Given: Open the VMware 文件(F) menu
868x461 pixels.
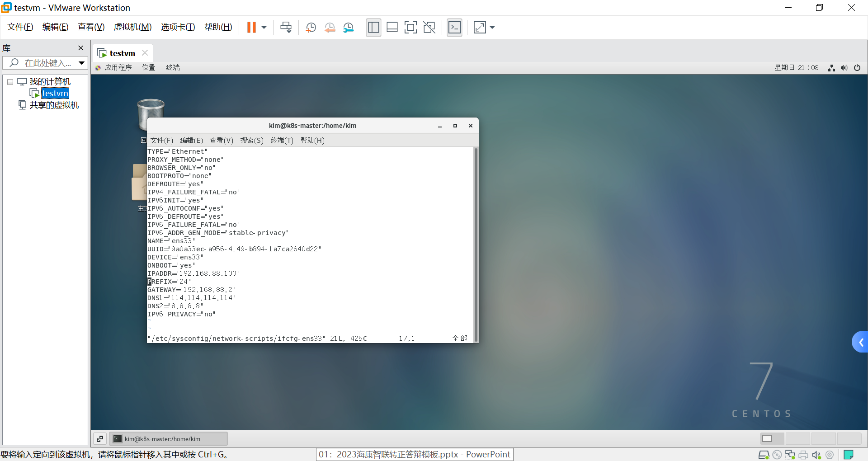Looking at the screenshot, I should 20,27.
